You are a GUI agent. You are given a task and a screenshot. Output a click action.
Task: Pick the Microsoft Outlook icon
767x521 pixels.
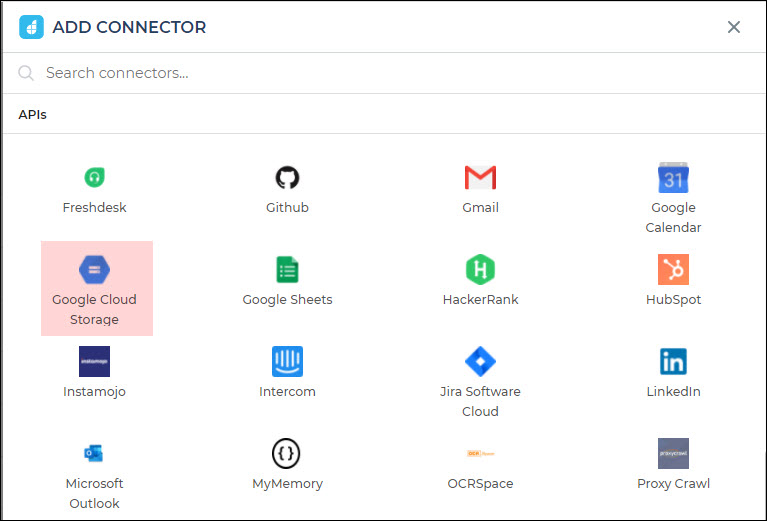click(93, 453)
